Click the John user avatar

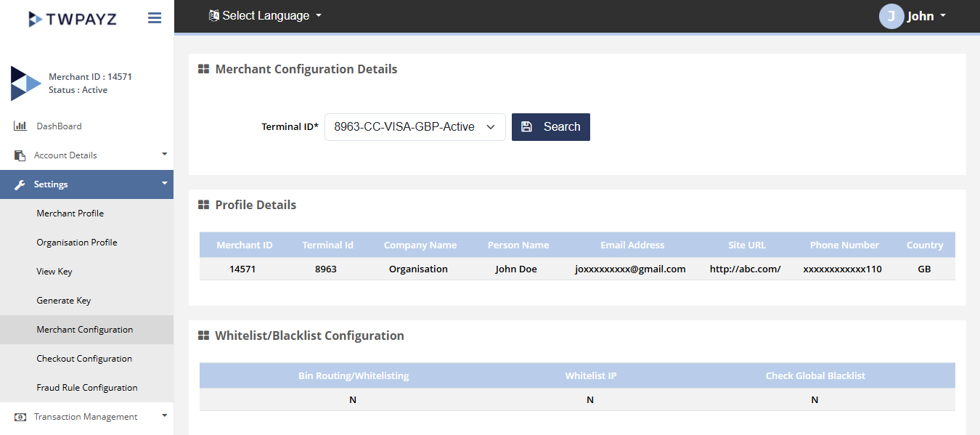pyautogui.click(x=891, y=16)
